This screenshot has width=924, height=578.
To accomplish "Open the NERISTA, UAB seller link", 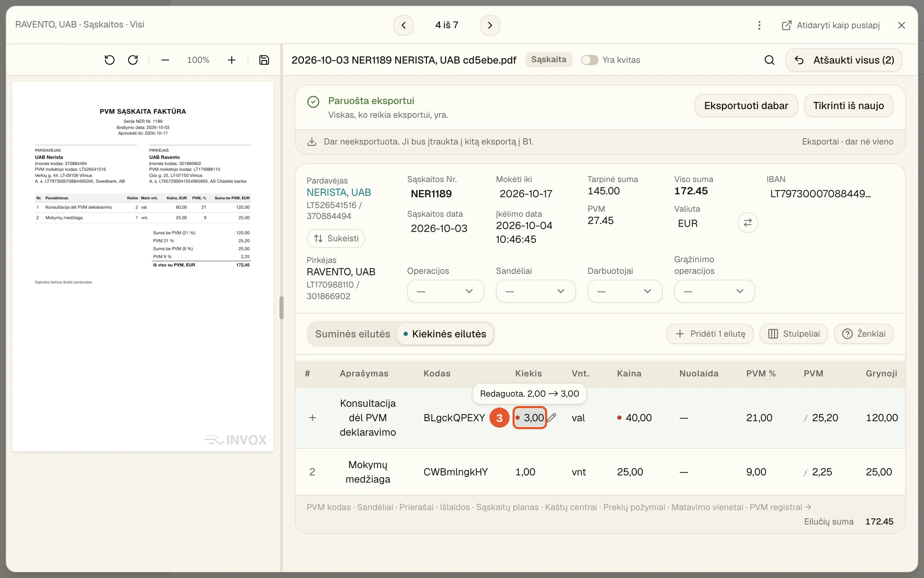I will pyautogui.click(x=339, y=192).
